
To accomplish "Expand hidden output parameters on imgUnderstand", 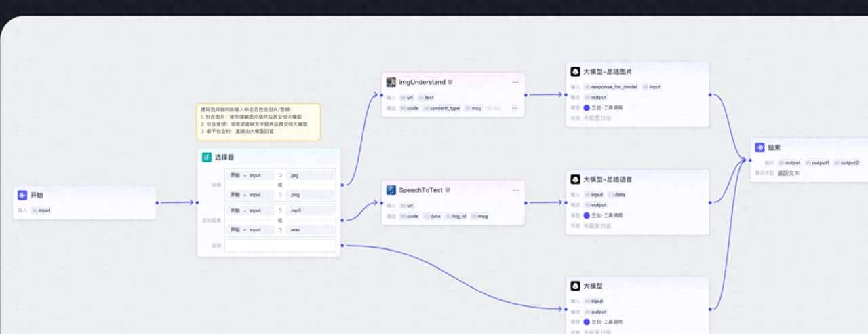I will point(514,108).
